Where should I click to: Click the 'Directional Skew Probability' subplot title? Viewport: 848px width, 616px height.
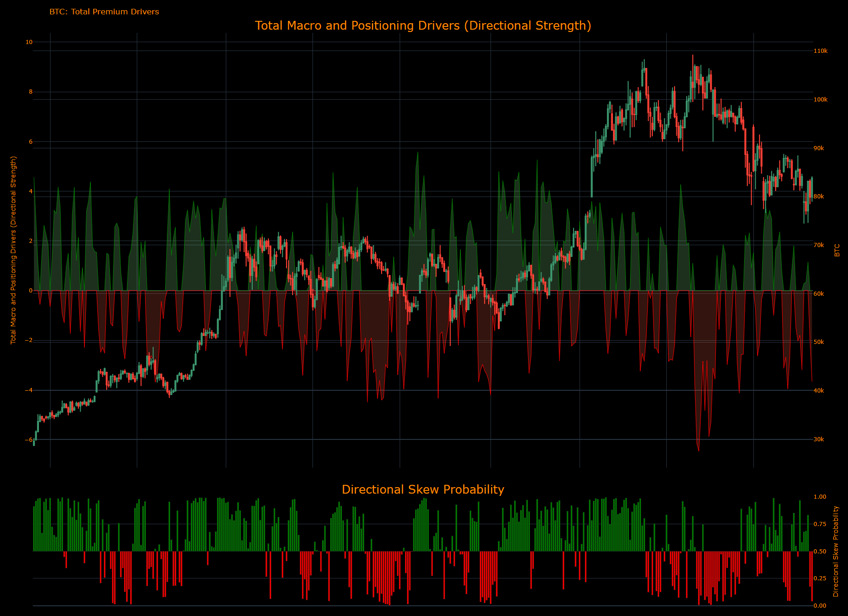point(423,489)
